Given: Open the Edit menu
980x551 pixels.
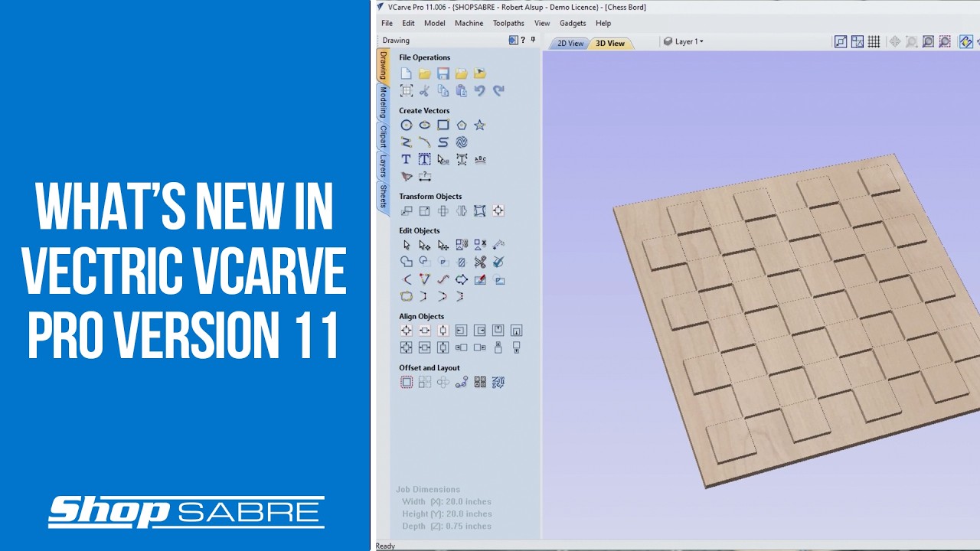Looking at the screenshot, I should coord(408,23).
